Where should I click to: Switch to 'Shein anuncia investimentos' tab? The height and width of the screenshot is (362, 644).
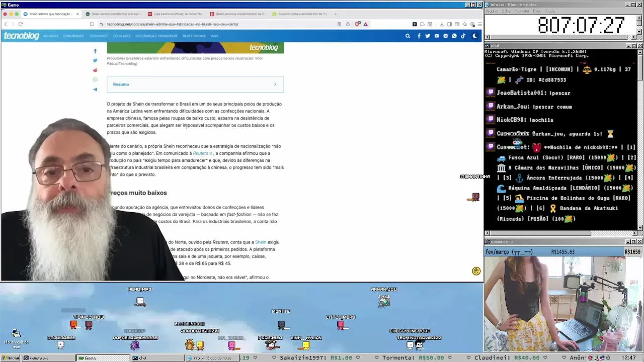click(x=237, y=14)
